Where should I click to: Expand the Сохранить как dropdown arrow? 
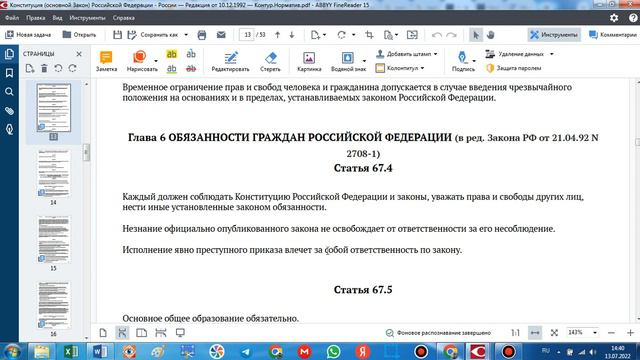pyautogui.click(x=186, y=35)
